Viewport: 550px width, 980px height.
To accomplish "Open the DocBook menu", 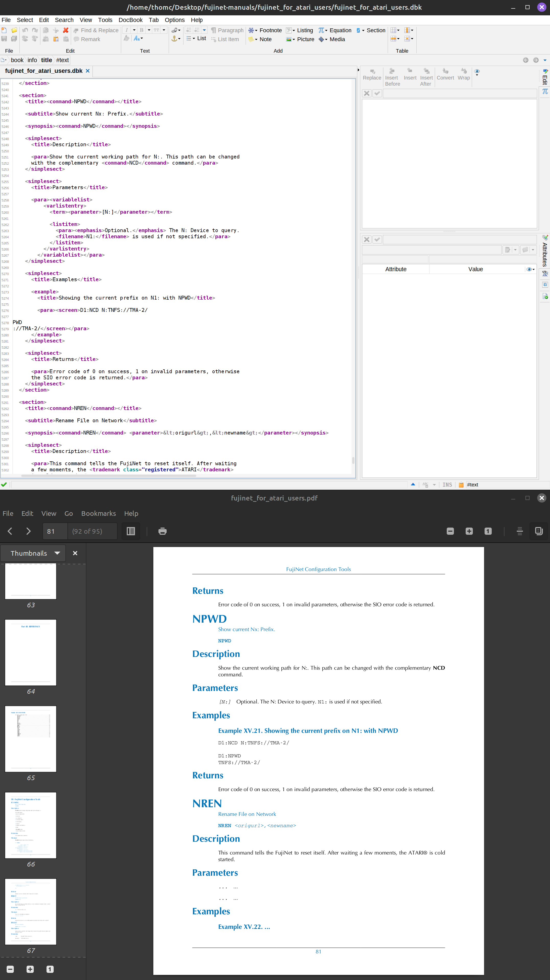I will (130, 20).
